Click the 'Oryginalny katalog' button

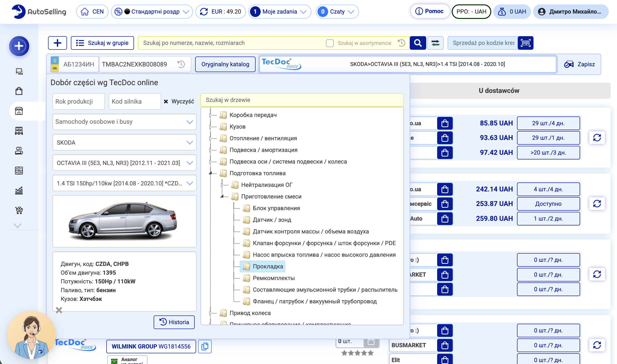click(x=225, y=64)
